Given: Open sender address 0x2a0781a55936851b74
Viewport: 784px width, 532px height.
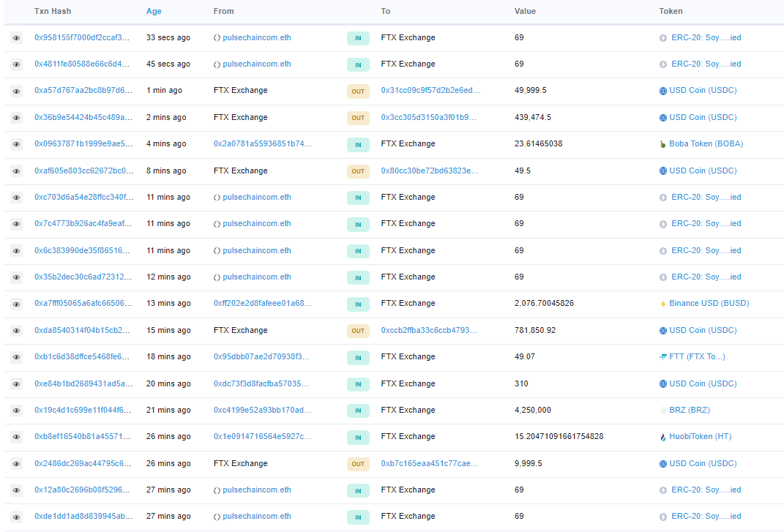Looking at the screenshot, I should pyautogui.click(x=263, y=143).
